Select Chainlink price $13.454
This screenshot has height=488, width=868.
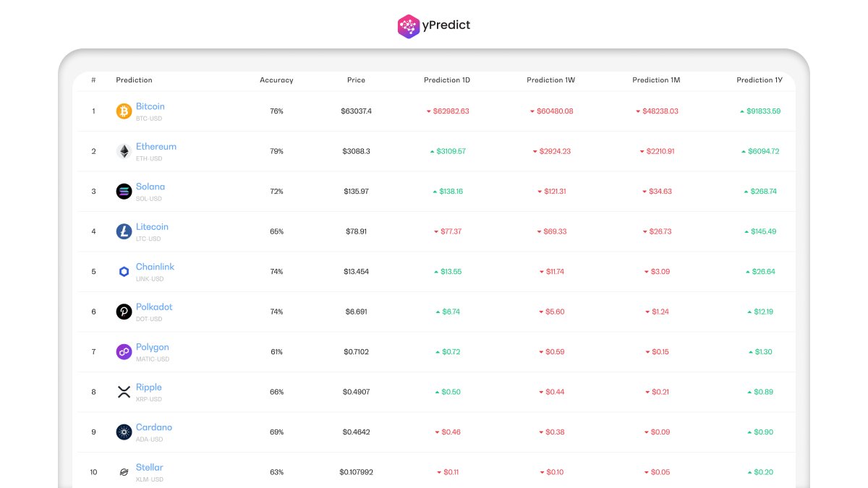tap(356, 272)
